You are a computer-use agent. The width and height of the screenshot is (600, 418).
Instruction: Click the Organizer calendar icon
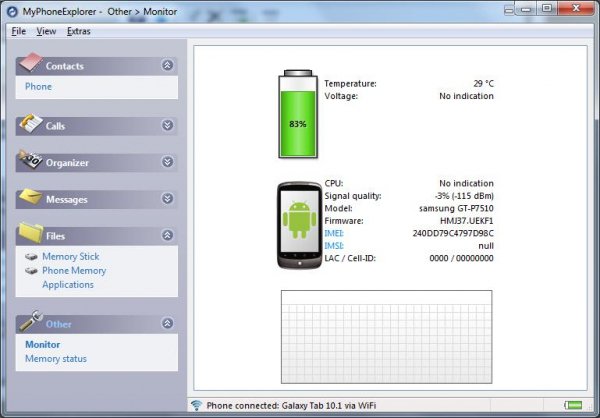[31, 160]
